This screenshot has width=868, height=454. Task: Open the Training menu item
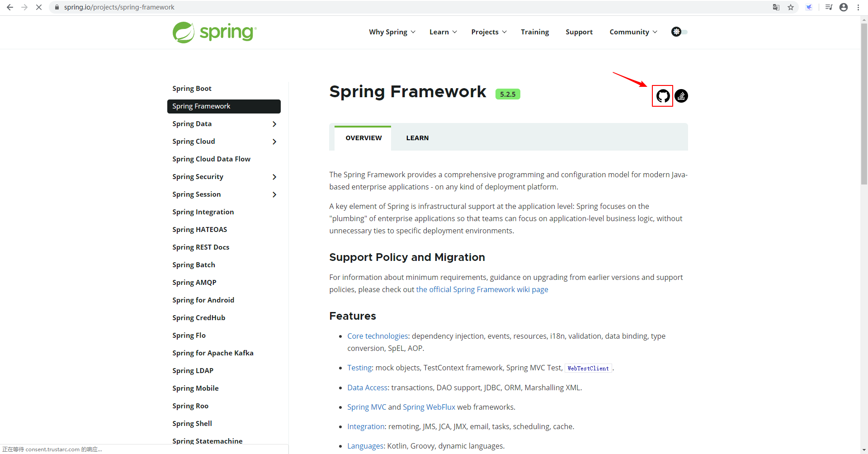tap(534, 32)
